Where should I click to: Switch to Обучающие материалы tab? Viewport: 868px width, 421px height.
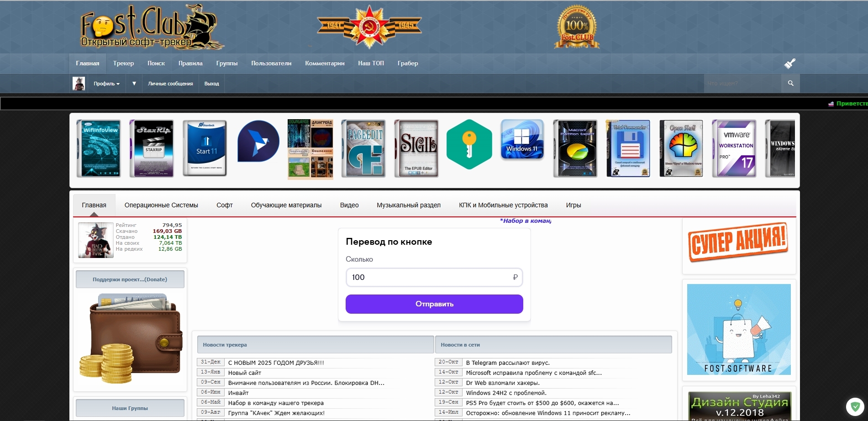tap(286, 205)
